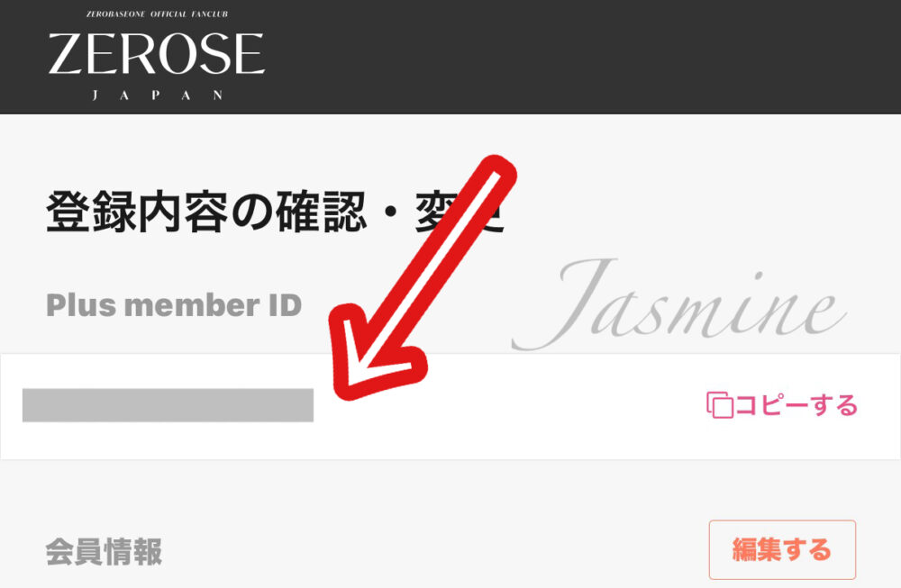The width and height of the screenshot is (901, 588).
Task: Click the Plus member ID label
Action: coord(174,305)
